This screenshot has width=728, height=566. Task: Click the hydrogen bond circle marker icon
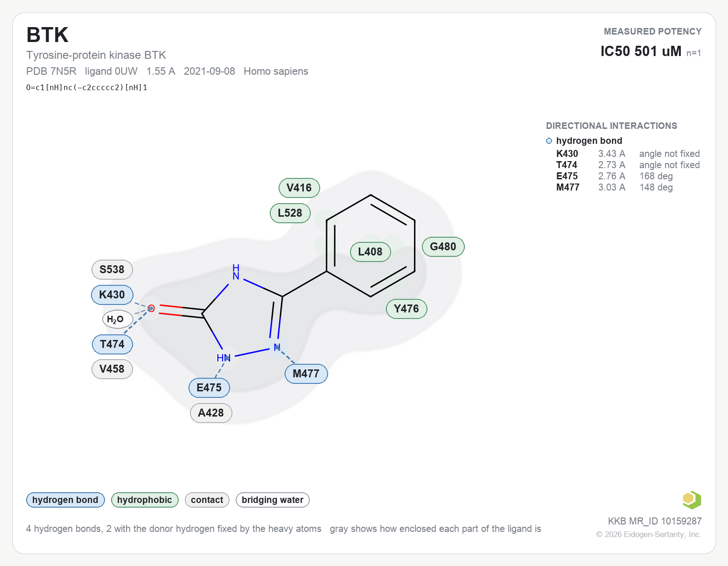(x=549, y=141)
